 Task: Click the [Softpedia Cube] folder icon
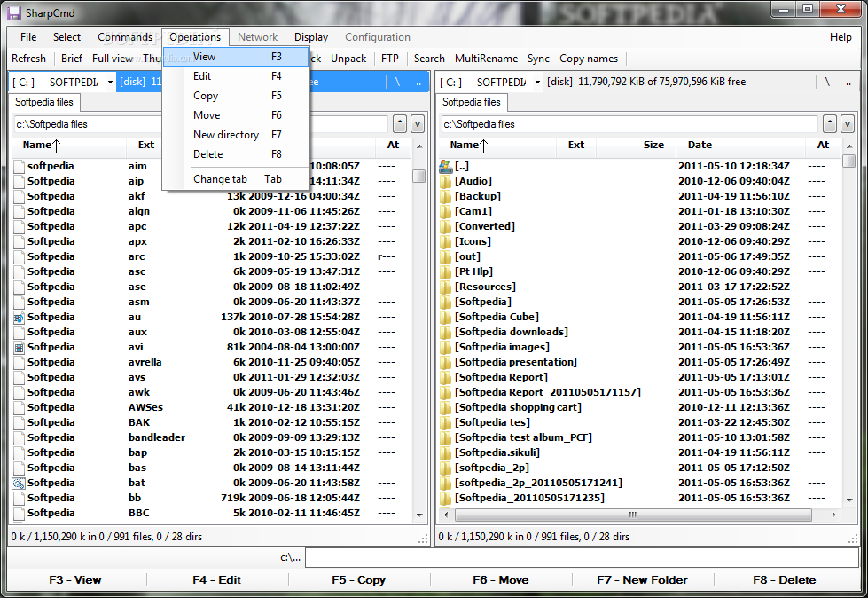point(446,317)
